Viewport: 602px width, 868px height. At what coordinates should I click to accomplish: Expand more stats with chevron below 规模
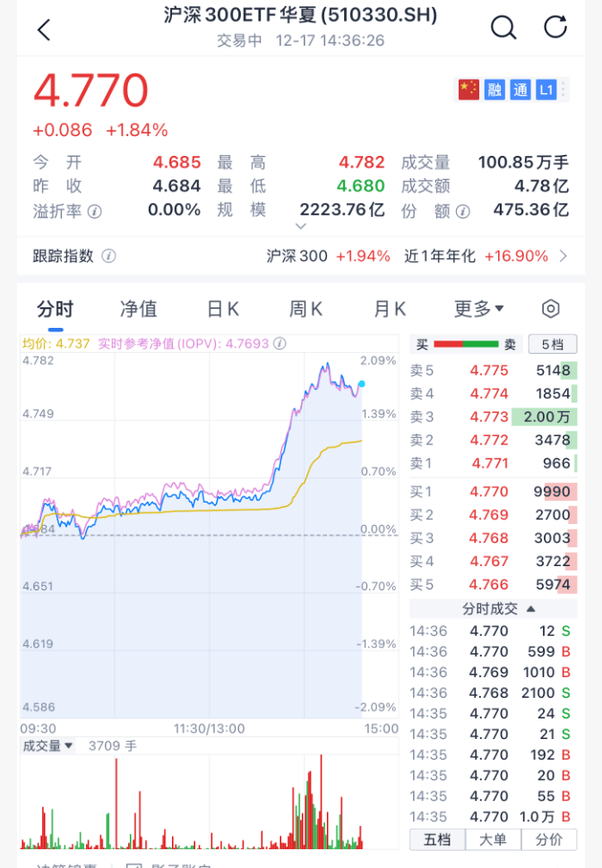pos(301,227)
